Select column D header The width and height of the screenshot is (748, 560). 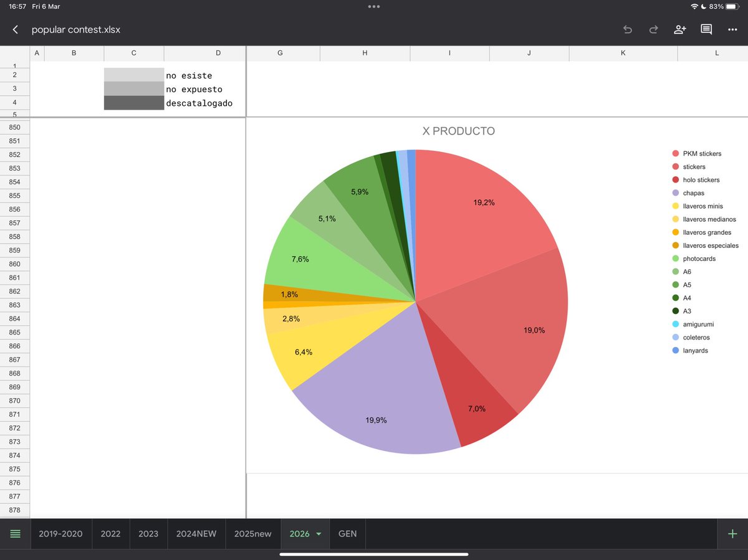coord(205,53)
